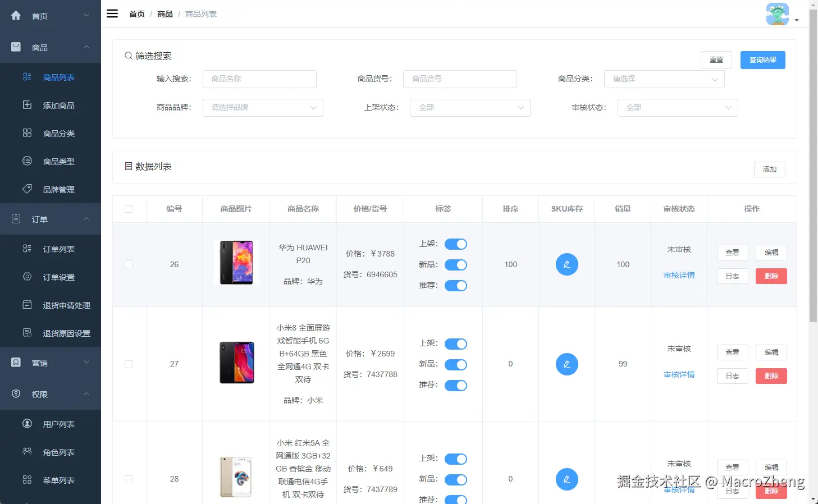Screen dimensions: 818x504
Task: Open 品牌管理 menu item
Action: pos(51,190)
